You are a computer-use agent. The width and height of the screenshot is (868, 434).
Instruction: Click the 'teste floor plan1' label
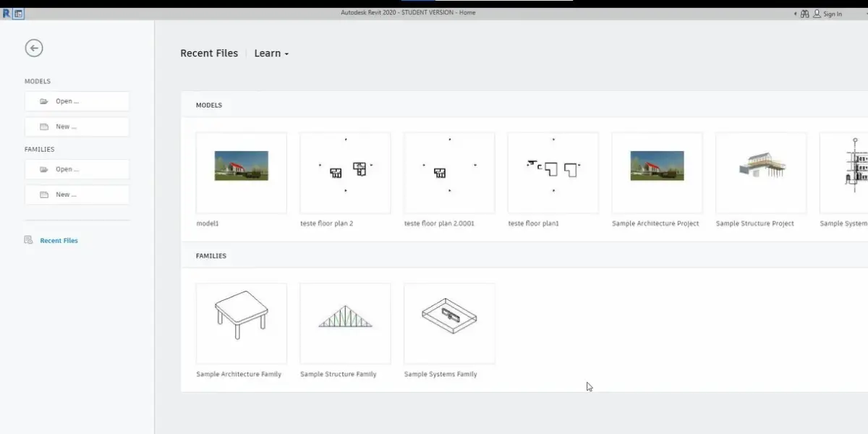pyautogui.click(x=534, y=224)
